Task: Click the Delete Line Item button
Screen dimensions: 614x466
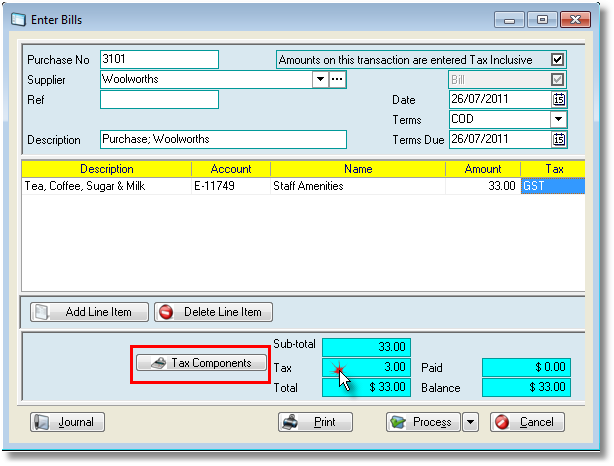Action: (x=213, y=312)
